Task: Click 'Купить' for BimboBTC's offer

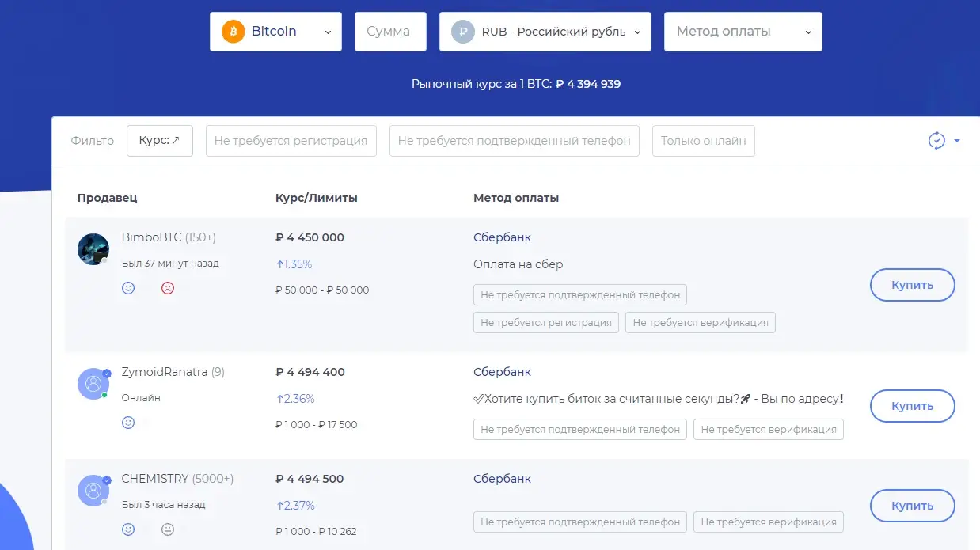Action: tap(913, 285)
